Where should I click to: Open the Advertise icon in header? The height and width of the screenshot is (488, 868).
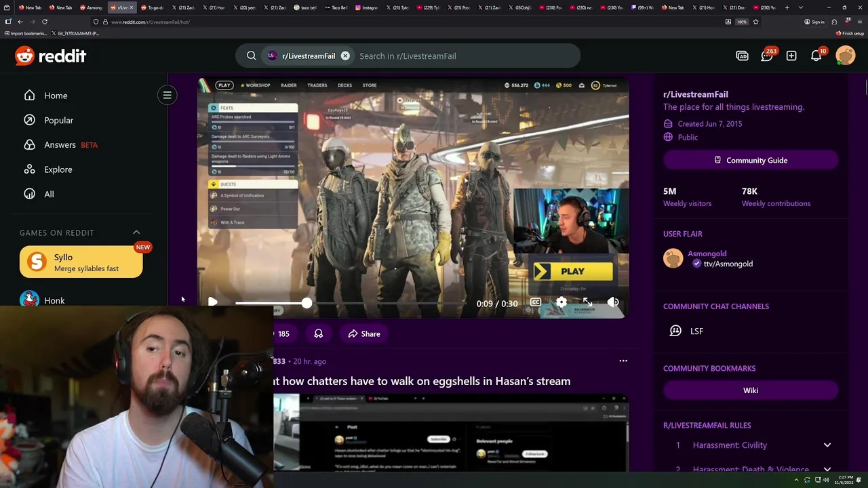742,56
